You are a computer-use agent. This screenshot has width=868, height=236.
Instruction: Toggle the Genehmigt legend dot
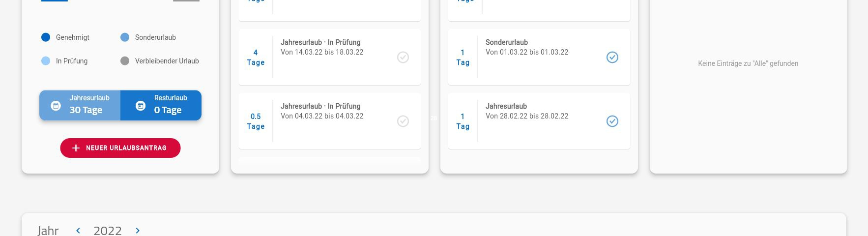[x=46, y=37]
